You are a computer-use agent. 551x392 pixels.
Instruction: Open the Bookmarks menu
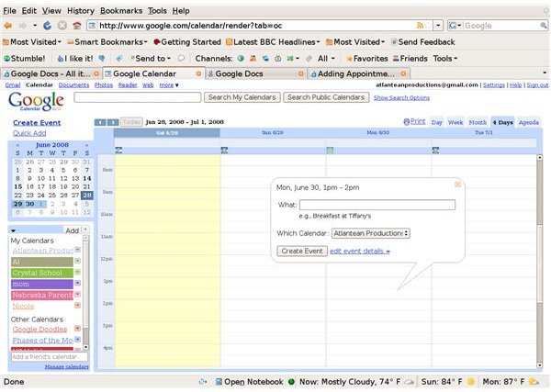[121, 11]
